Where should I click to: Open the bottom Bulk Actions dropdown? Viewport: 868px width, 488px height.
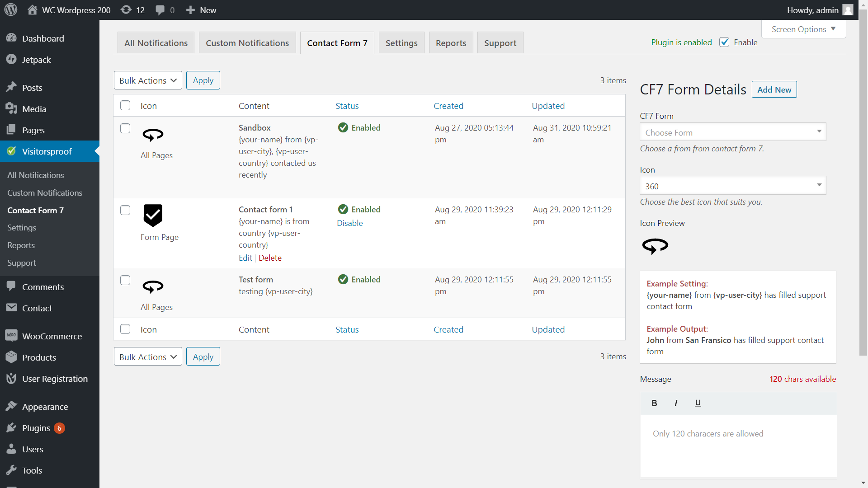click(148, 357)
